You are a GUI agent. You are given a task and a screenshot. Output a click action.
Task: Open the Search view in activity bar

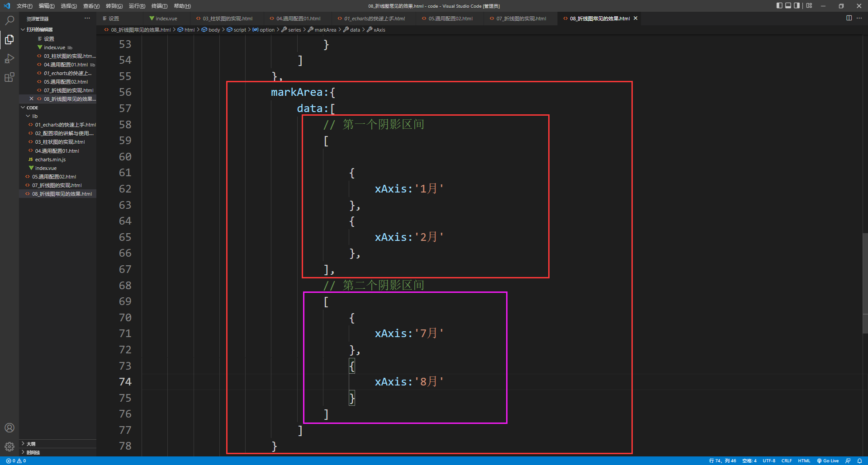click(9, 20)
